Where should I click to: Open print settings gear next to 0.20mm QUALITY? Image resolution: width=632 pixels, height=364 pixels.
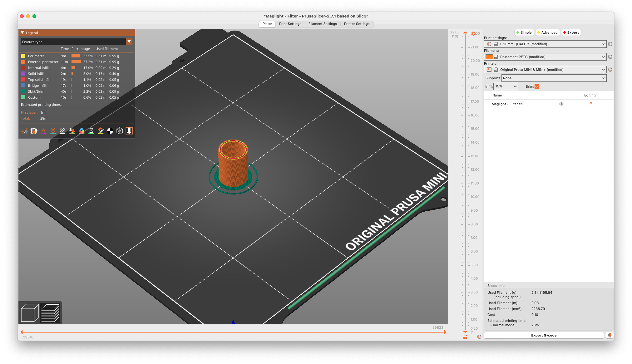tap(610, 44)
